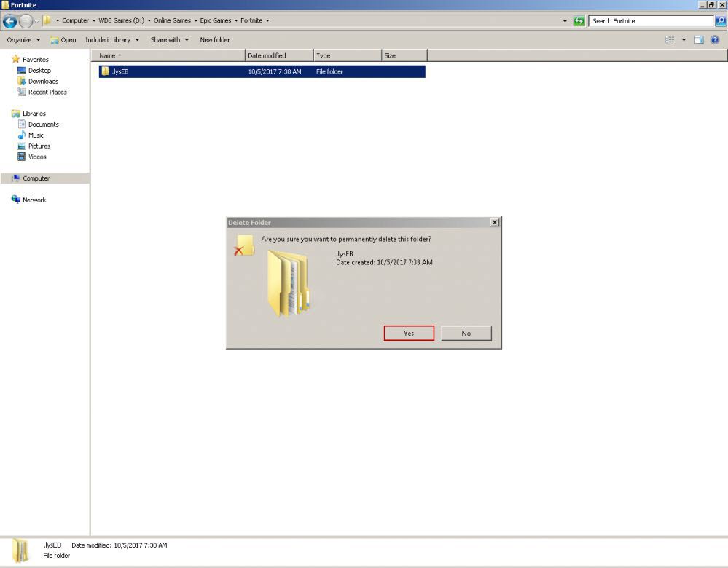Open Downloads in navigation pane

click(x=43, y=82)
